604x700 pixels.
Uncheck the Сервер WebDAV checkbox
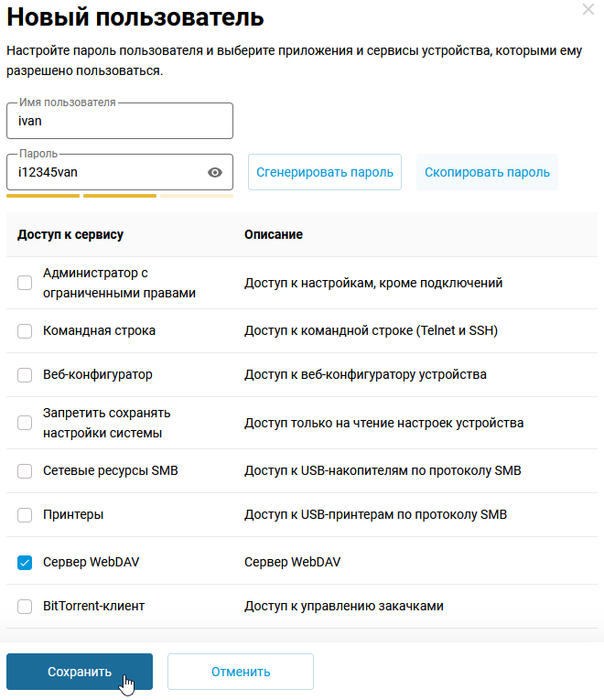tap(25, 562)
